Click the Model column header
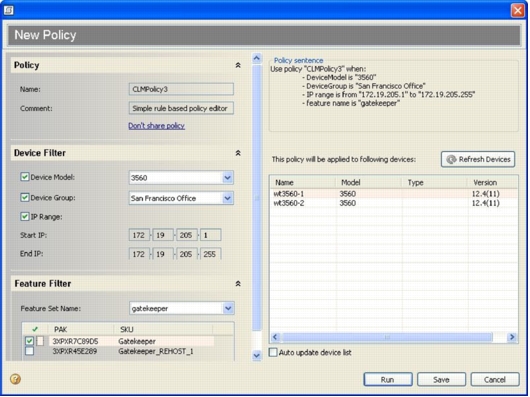 point(368,182)
